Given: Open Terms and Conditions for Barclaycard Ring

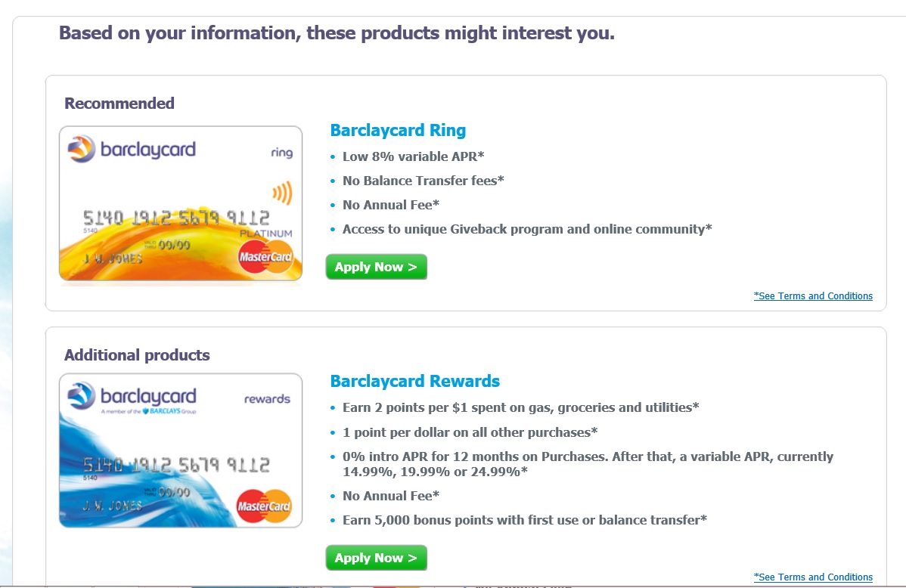Looking at the screenshot, I should point(813,296).
